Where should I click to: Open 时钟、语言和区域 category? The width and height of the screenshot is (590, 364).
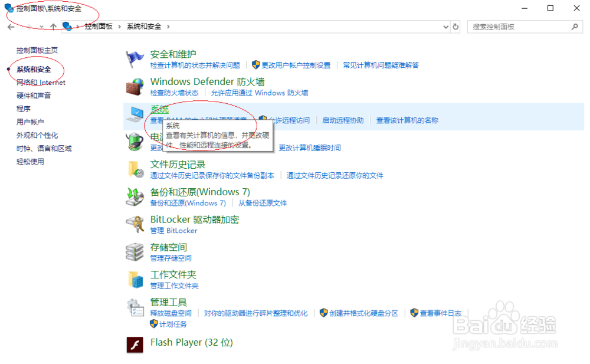(44, 148)
